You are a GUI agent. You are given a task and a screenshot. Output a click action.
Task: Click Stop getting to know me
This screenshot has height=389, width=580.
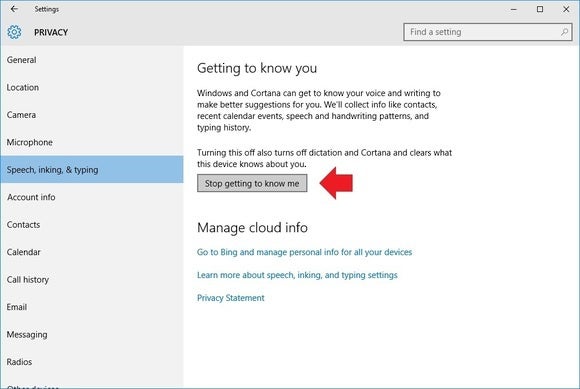point(252,183)
